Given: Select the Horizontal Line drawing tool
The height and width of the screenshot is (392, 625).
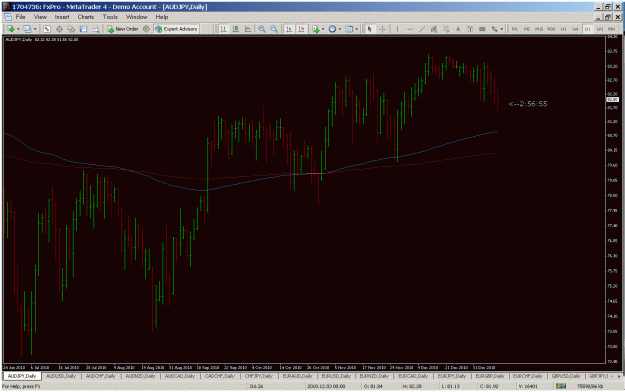Looking at the screenshot, I should [x=409, y=29].
